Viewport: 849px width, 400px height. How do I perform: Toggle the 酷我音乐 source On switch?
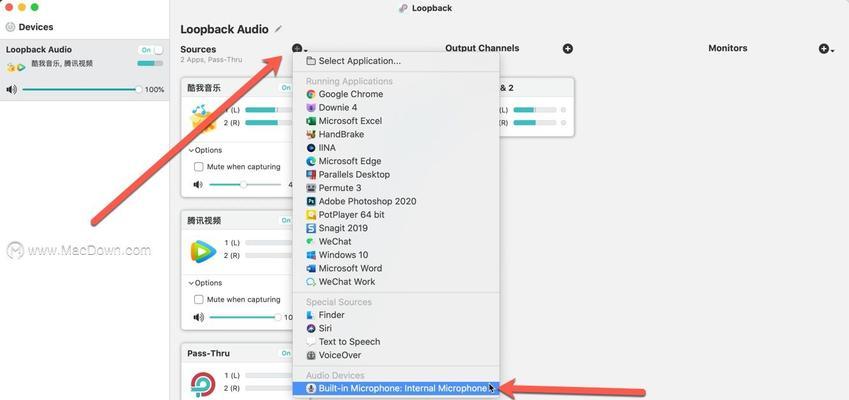pyautogui.click(x=285, y=88)
